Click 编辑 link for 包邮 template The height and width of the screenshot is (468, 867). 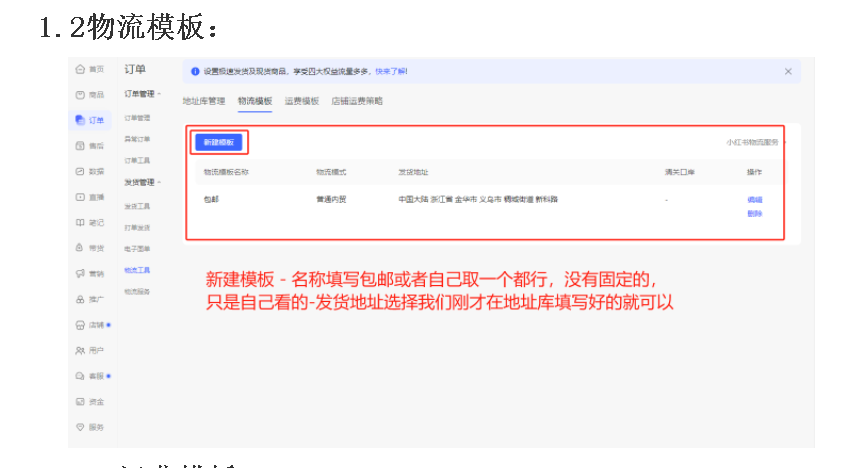[x=754, y=200]
